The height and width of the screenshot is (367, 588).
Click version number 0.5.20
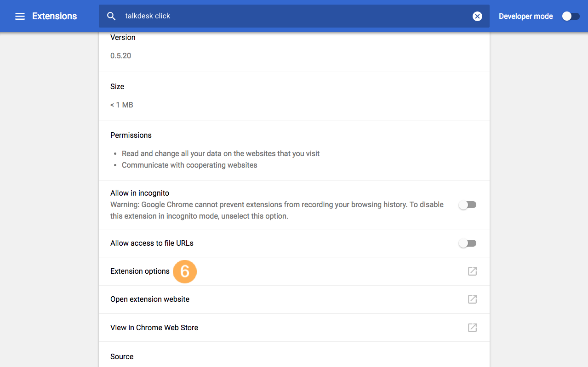pos(120,56)
